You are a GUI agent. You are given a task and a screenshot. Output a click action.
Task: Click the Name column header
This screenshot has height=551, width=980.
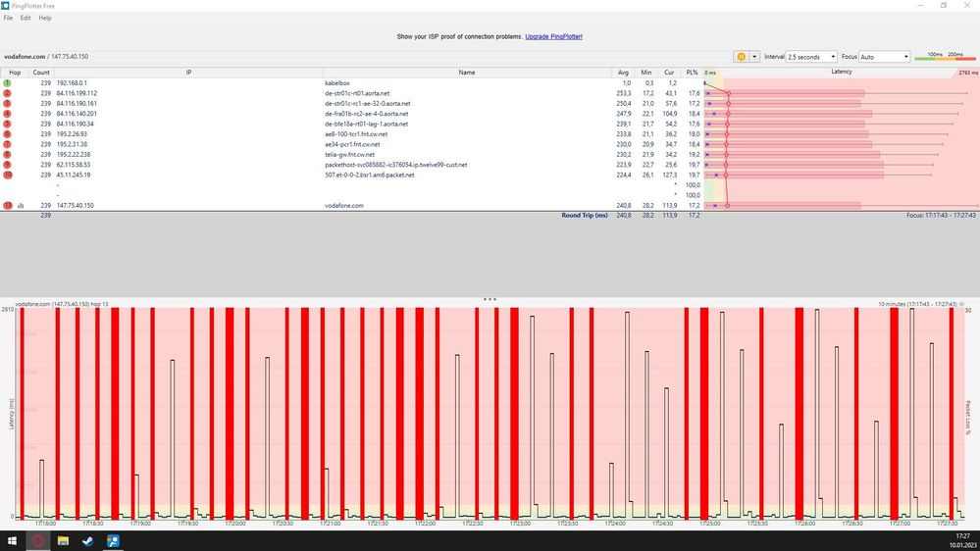pyautogui.click(x=467, y=73)
